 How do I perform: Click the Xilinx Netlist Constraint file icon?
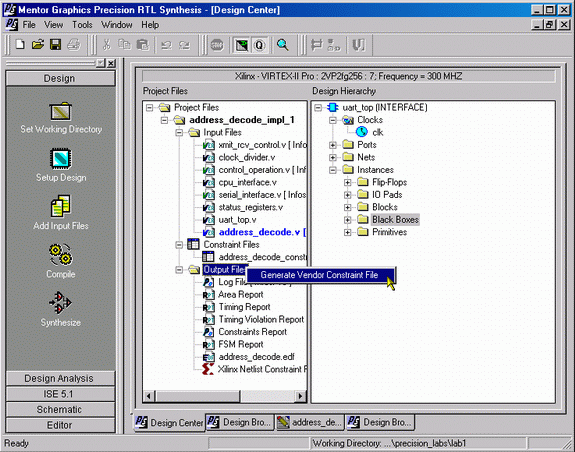pyautogui.click(x=208, y=369)
